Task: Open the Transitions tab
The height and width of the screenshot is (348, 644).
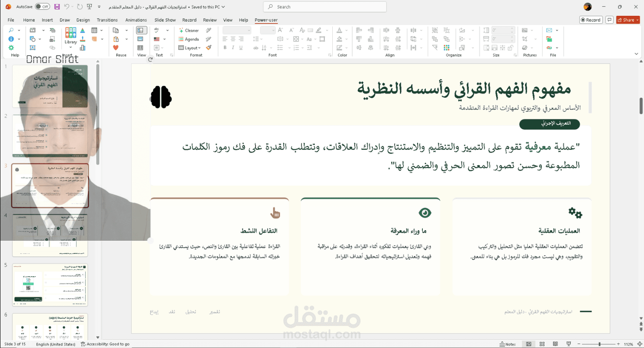Action: (107, 20)
